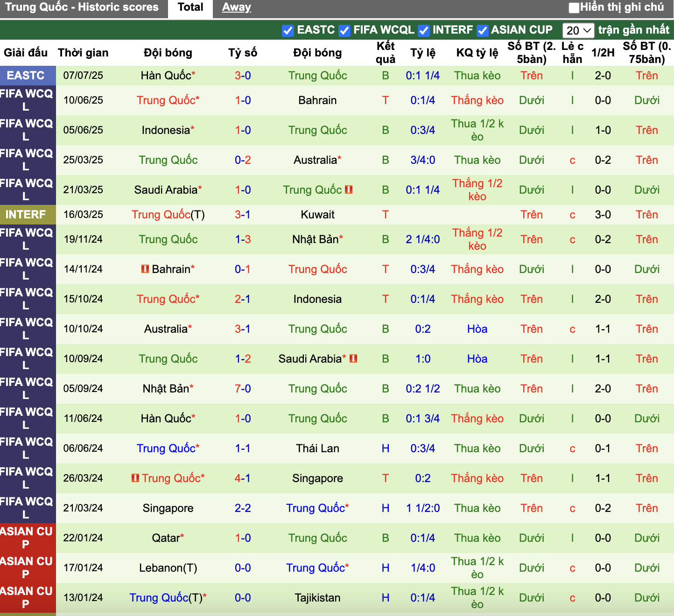The image size is (674, 616).
Task: Click red card icon next to Bahrain 14/11/24
Action: [x=145, y=269]
